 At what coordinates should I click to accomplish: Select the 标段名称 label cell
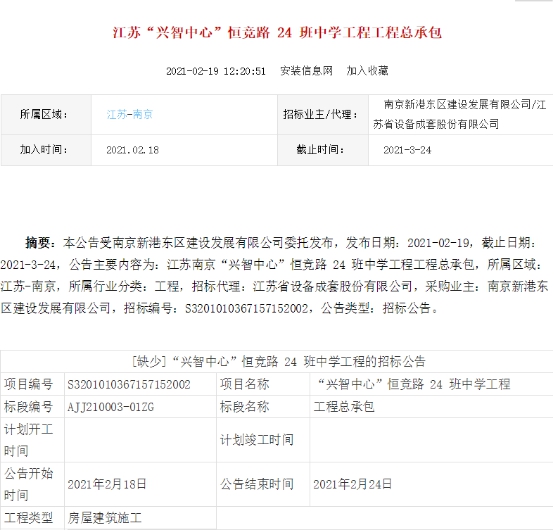coord(263,407)
